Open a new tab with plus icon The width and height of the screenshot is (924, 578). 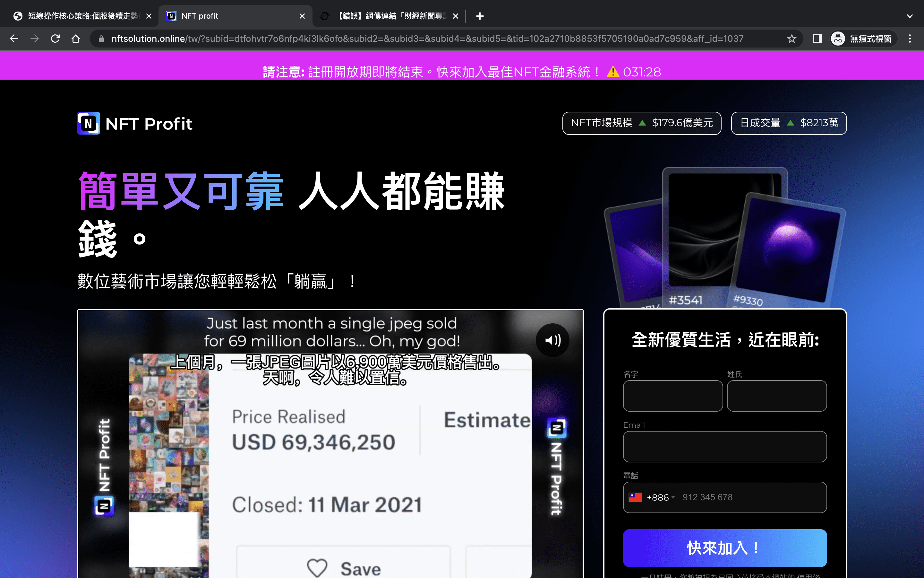pos(480,16)
